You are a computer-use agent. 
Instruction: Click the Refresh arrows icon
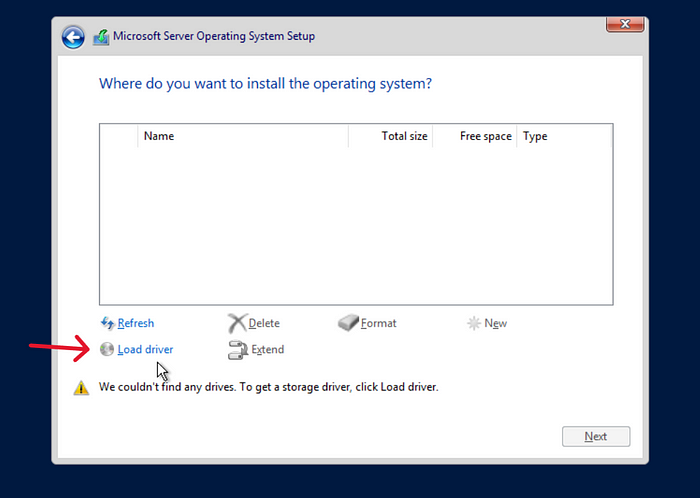pos(108,323)
